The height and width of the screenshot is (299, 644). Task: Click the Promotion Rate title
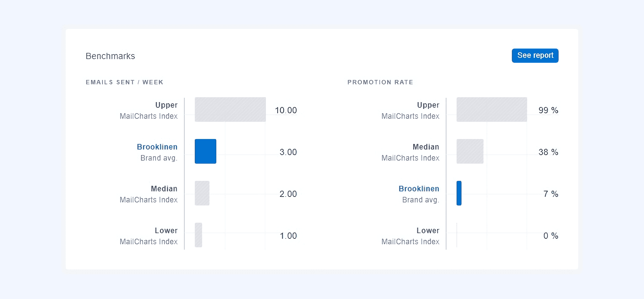point(380,82)
